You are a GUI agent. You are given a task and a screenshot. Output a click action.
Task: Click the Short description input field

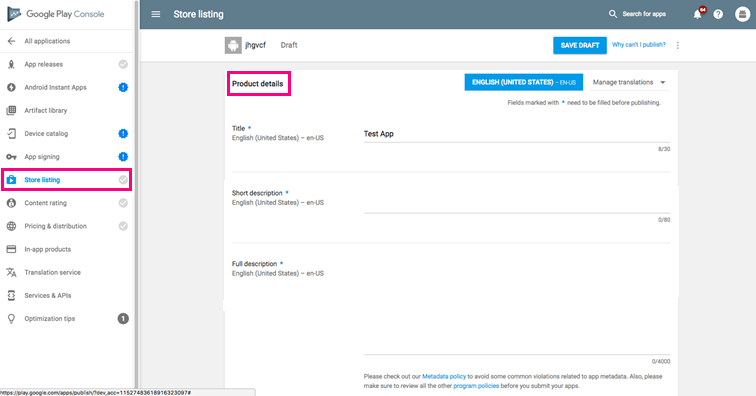[x=517, y=204]
